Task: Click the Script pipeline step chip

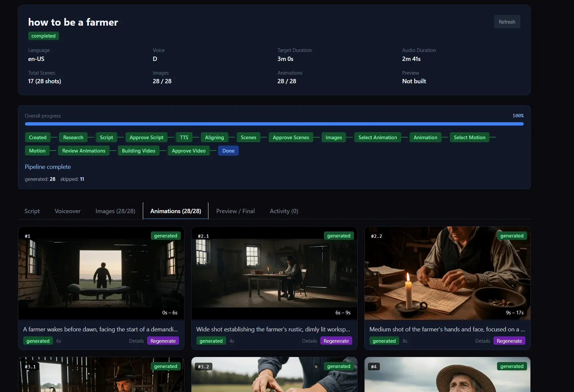Action: tap(107, 138)
